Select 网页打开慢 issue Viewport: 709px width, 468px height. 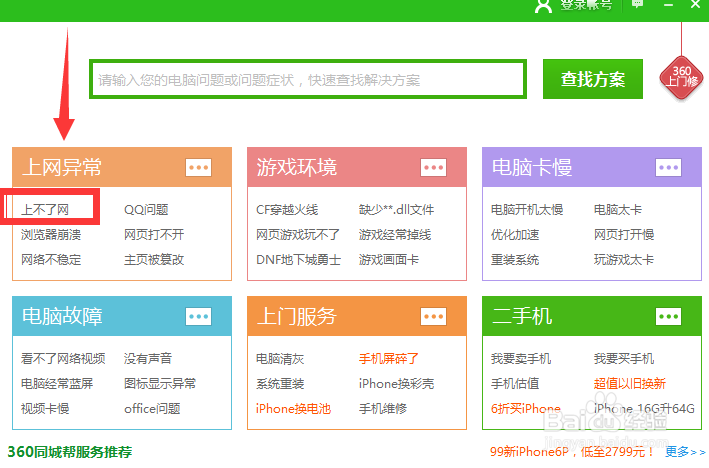pos(624,235)
